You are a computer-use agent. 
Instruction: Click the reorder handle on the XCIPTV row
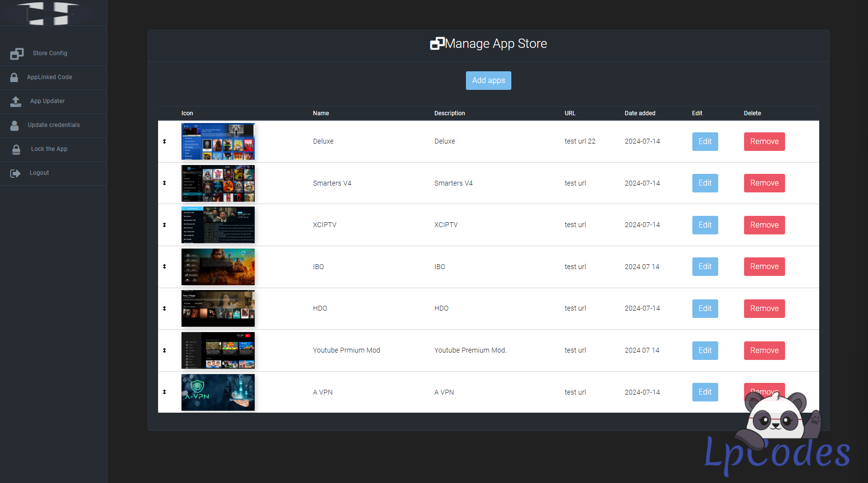click(164, 225)
